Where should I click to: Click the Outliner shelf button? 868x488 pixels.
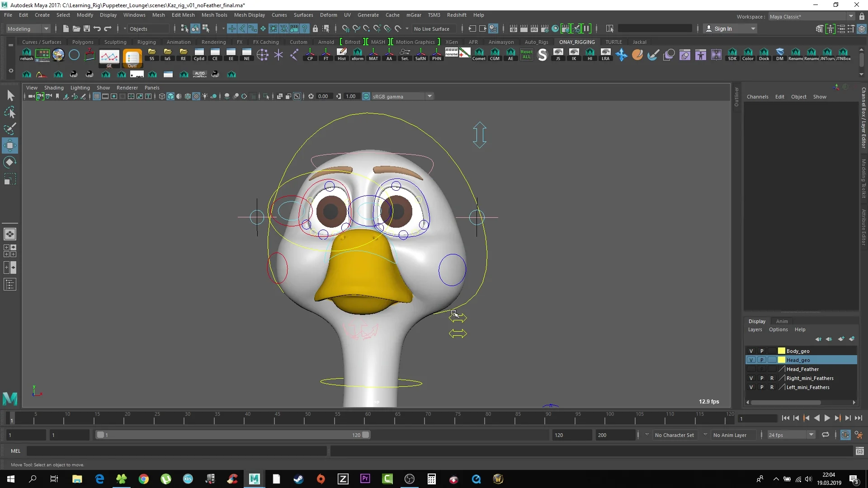(132, 58)
